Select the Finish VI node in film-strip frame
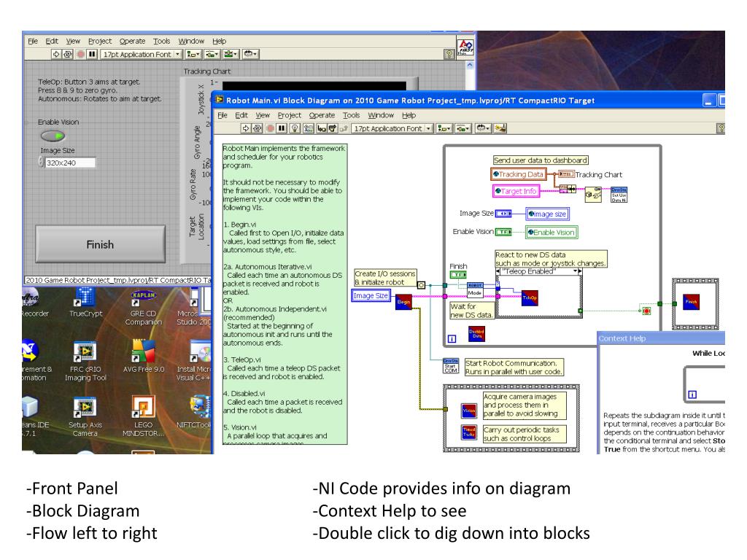The width and height of the screenshot is (747, 560). tap(692, 301)
